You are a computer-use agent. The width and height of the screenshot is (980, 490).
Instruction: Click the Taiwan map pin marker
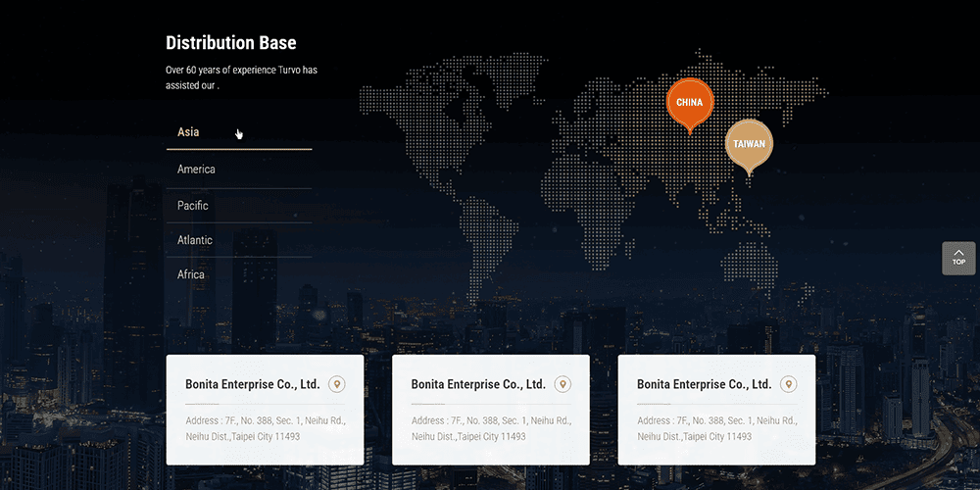pos(749,144)
